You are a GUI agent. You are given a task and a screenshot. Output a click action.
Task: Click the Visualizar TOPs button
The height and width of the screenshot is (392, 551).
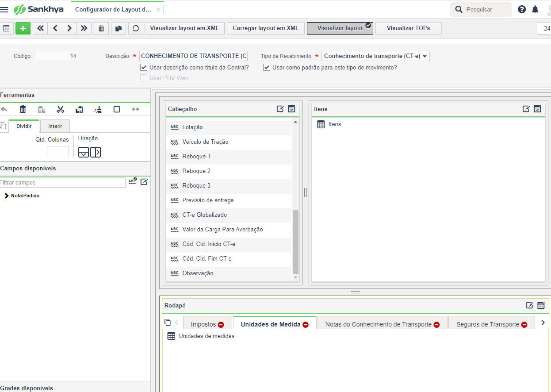point(408,28)
